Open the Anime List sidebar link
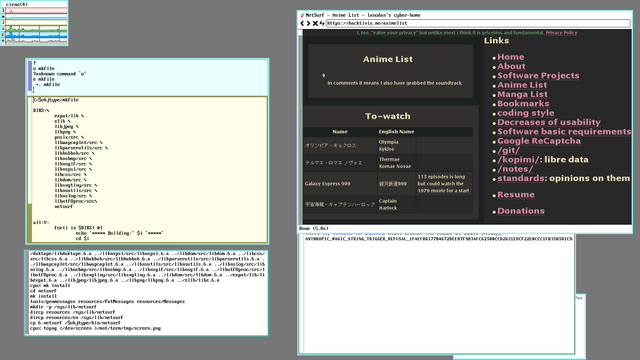 tap(522, 85)
